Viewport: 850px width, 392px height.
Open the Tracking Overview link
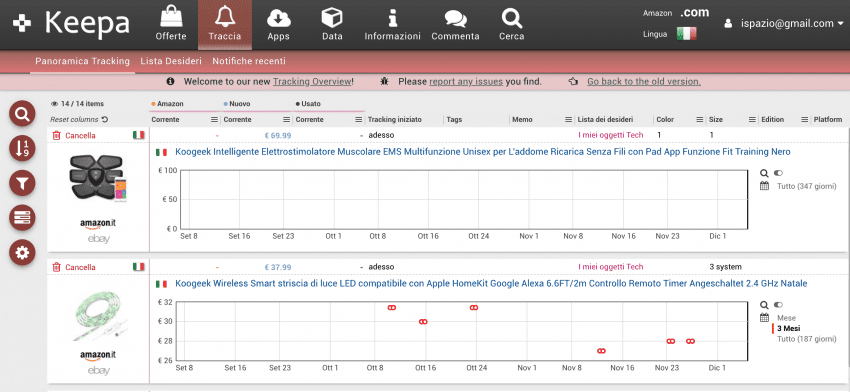(x=312, y=82)
